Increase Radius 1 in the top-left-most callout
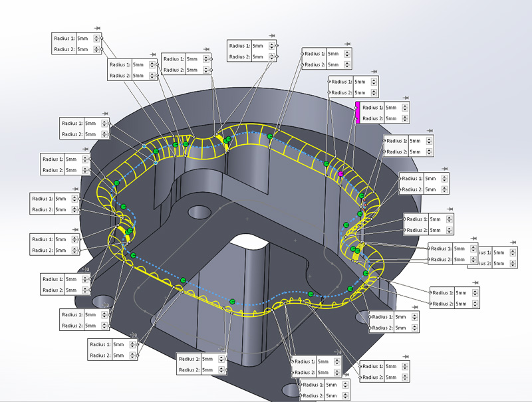The width and height of the screenshot is (532, 402). 96,37
